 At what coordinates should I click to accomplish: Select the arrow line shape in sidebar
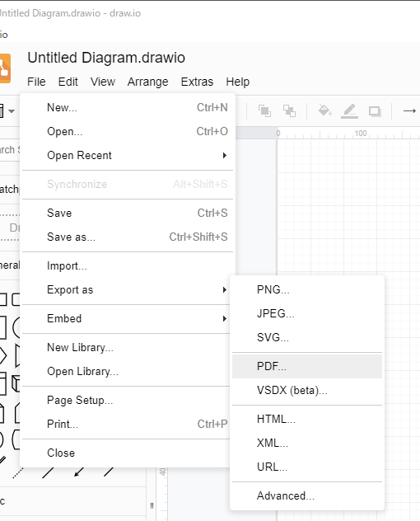click(x=79, y=472)
